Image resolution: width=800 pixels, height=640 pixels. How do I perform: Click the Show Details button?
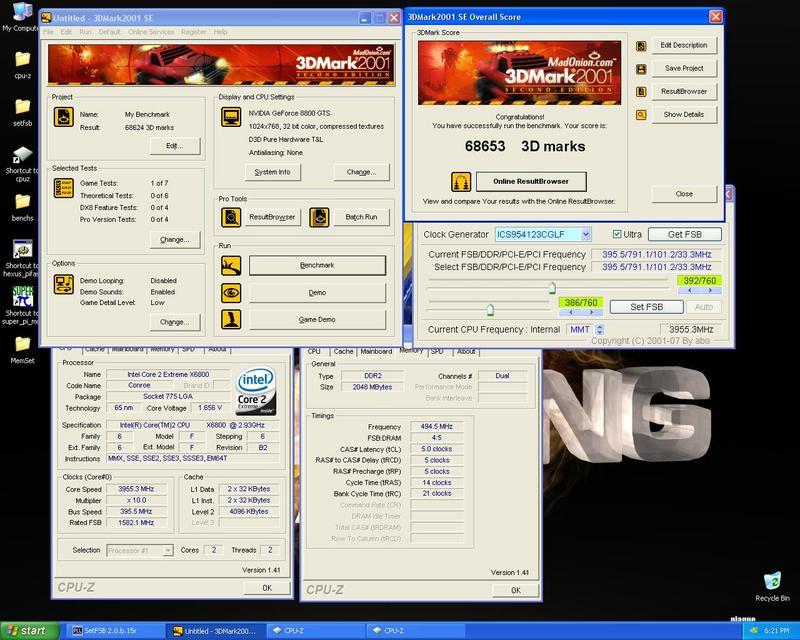[684, 114]
